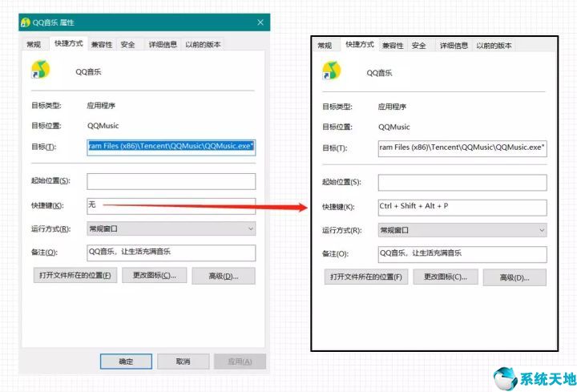Click the 应用 button
577x392 pixels.
point(240,362)
